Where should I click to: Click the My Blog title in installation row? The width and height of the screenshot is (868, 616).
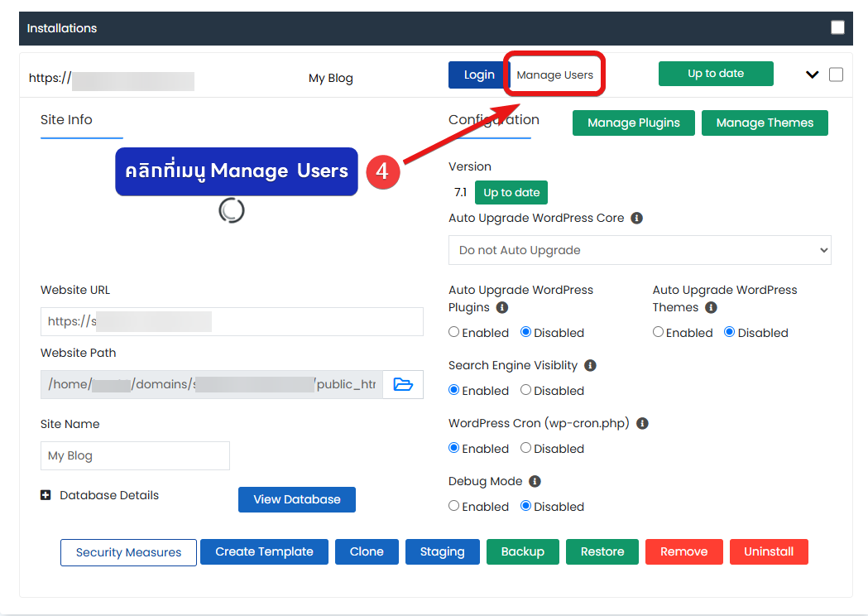tap(330, 78)
